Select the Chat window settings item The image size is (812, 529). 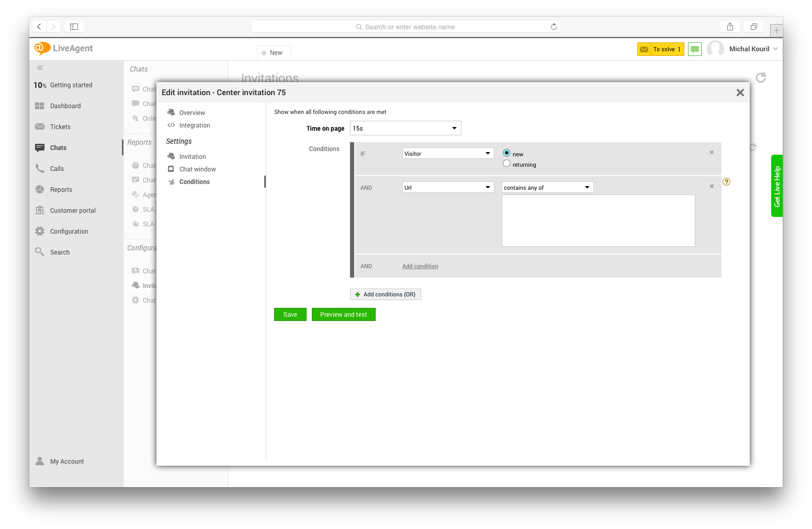point(197,169)
